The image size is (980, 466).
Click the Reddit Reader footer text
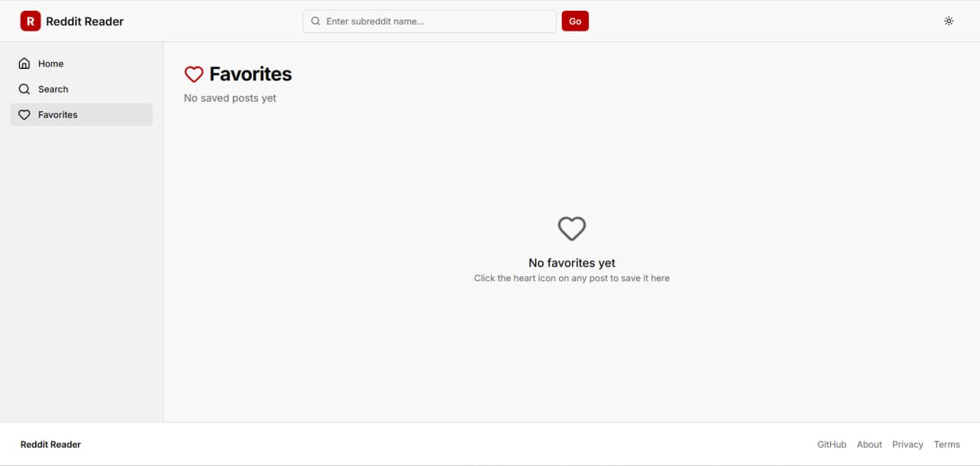pos(51,445)
